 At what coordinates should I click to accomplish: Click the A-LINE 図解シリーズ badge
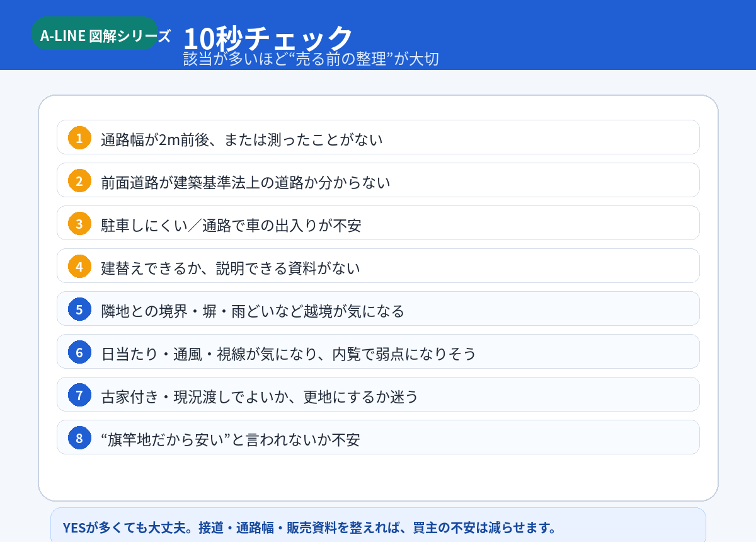[x=94, y=33]
